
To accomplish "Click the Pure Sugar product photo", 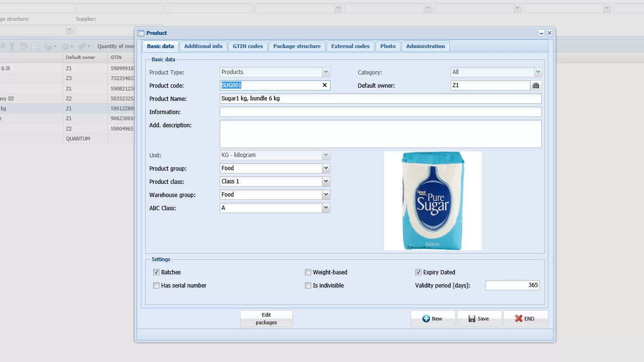I will pyautogui.click(x=433, y=201).
